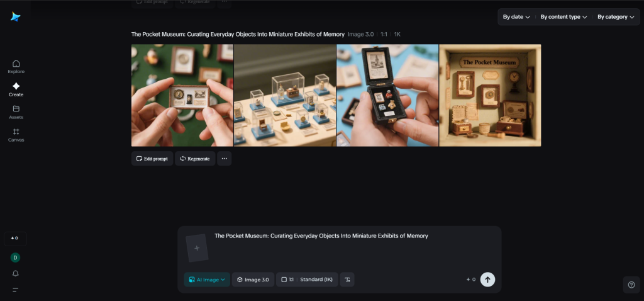Open The Pocket Museum shadowbox thumbnail
The width and height of the screenshot is (644, 301).
(490, 95)
